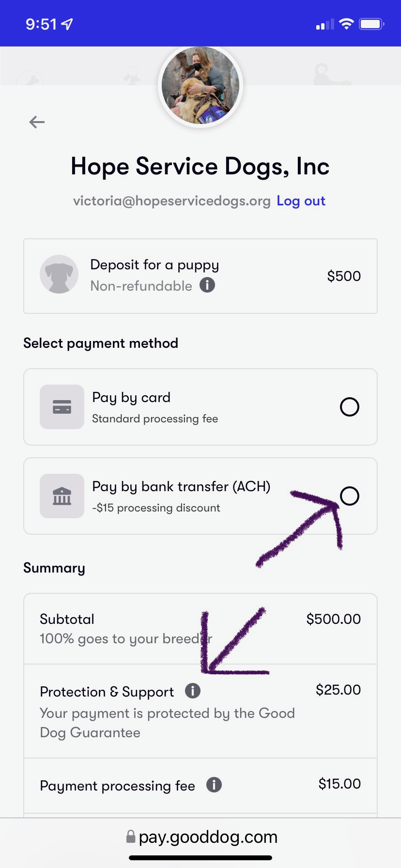Tap the puppy deposit dog icon
Viewport: 401px width, 868px height.
coord(59,274)
